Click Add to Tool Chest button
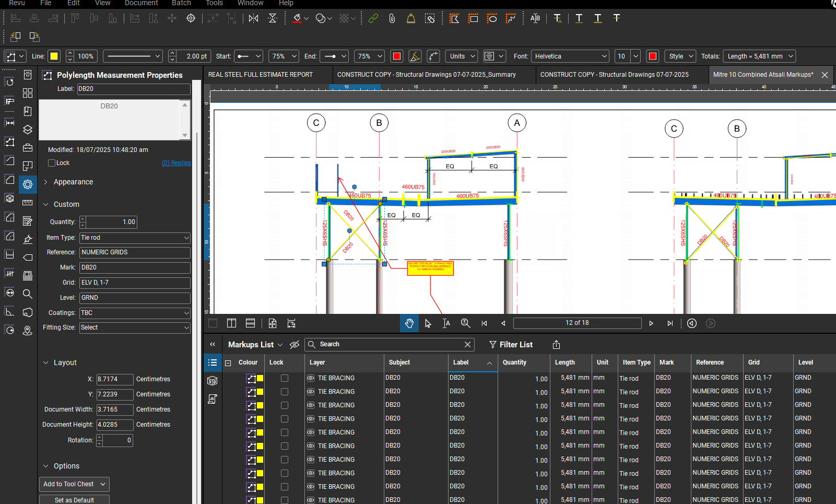 (74, 484)
